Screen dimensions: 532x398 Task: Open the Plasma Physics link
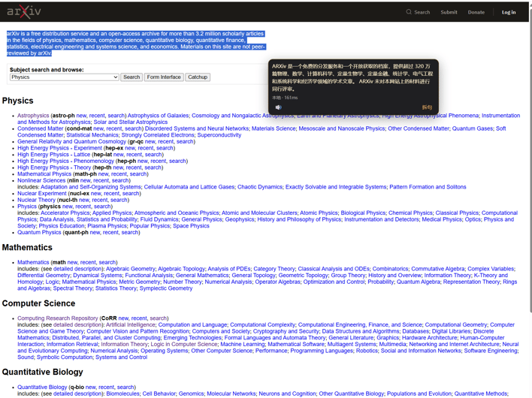(107, 226)
